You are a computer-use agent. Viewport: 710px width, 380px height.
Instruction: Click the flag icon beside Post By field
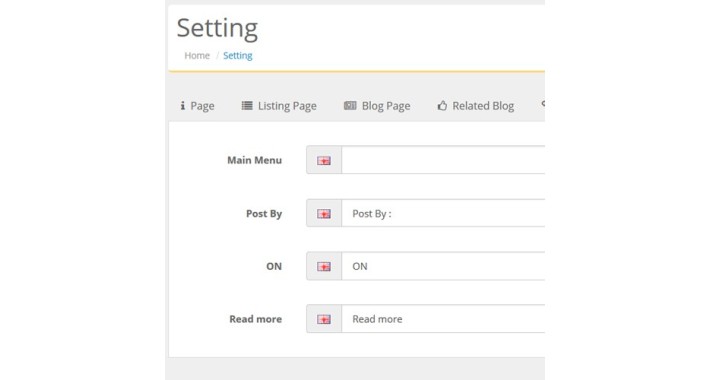tap(324, 214)
